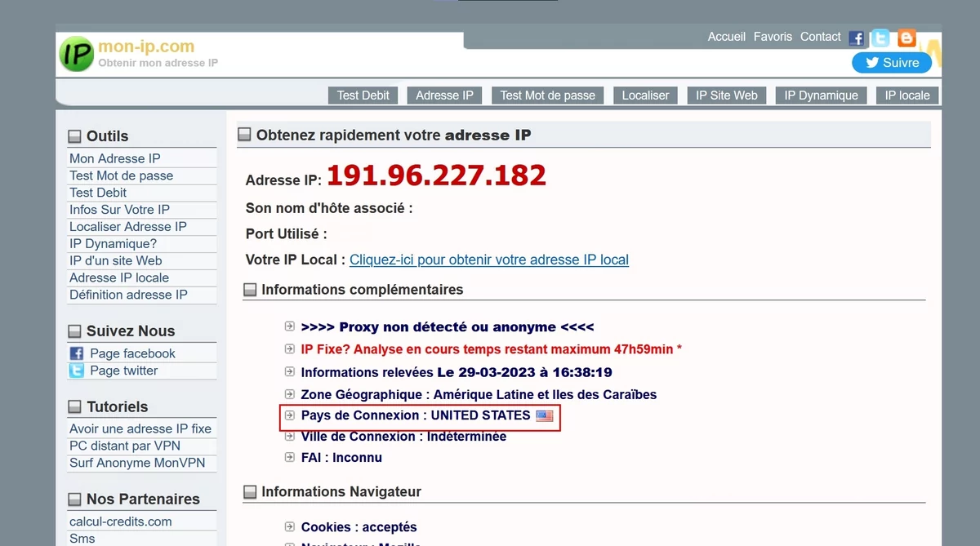
Task: Open the Contact link
Action: (x=820, y=37)
